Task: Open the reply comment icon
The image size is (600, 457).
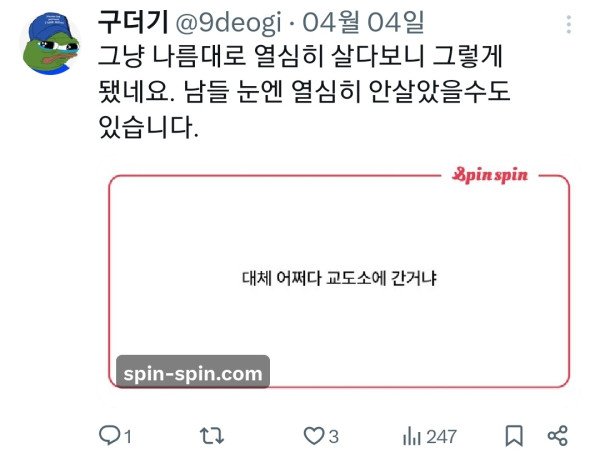Action: [109, 435]
